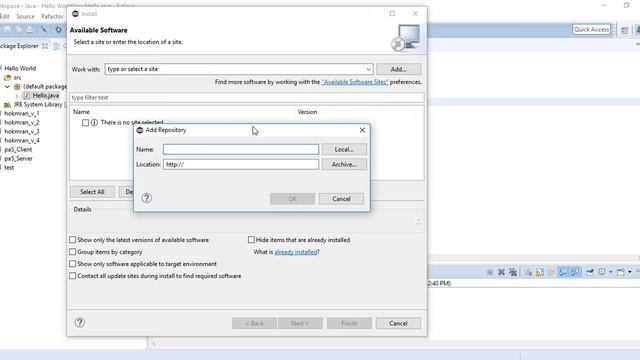
Task: Click the Open Console icon
Action: (x=620, y=272)
